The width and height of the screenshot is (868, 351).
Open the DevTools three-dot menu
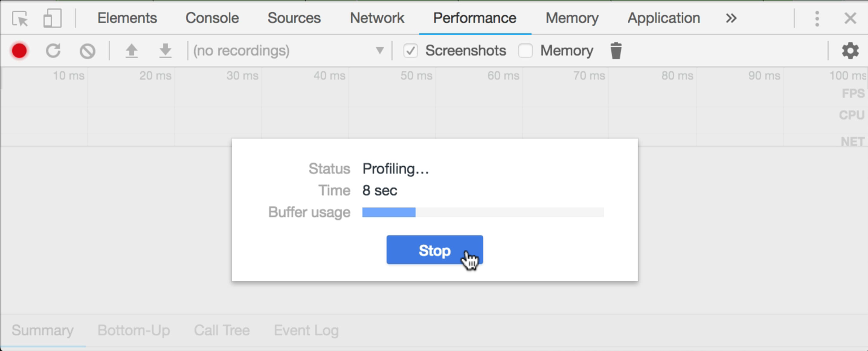[817, 18]
